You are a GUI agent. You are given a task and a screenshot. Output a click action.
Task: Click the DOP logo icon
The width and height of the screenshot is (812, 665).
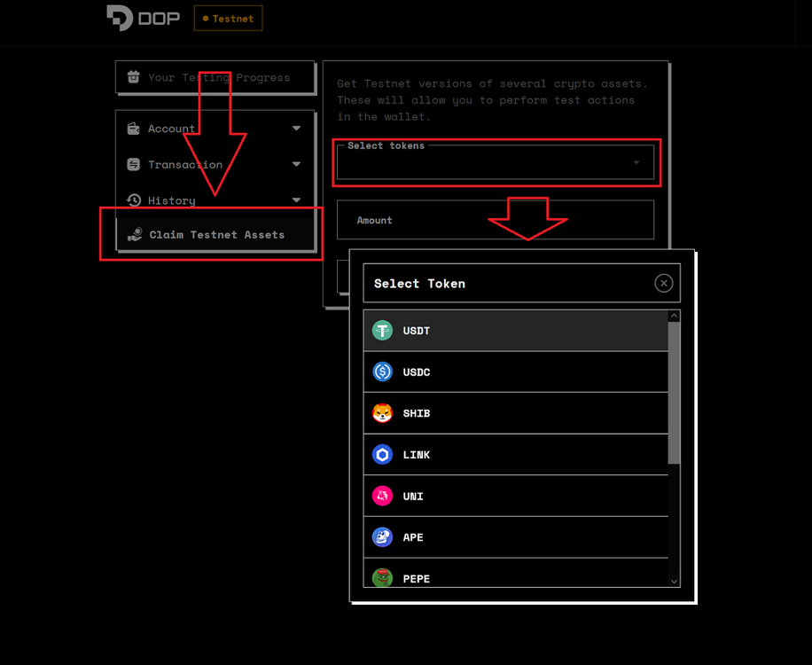(x=120, y=18)
